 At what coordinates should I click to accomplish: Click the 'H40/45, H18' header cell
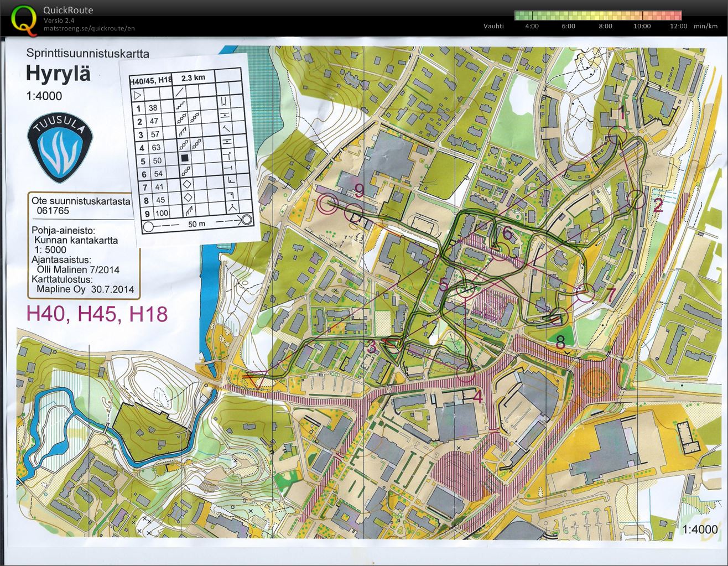[151, 81]
